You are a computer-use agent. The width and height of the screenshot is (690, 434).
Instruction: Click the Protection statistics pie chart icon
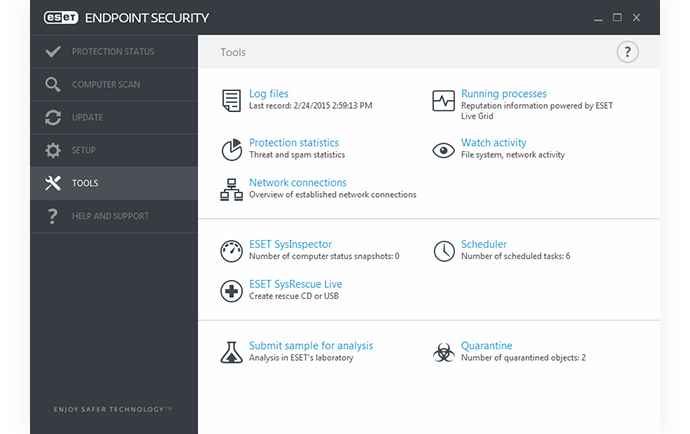point(231,150)
